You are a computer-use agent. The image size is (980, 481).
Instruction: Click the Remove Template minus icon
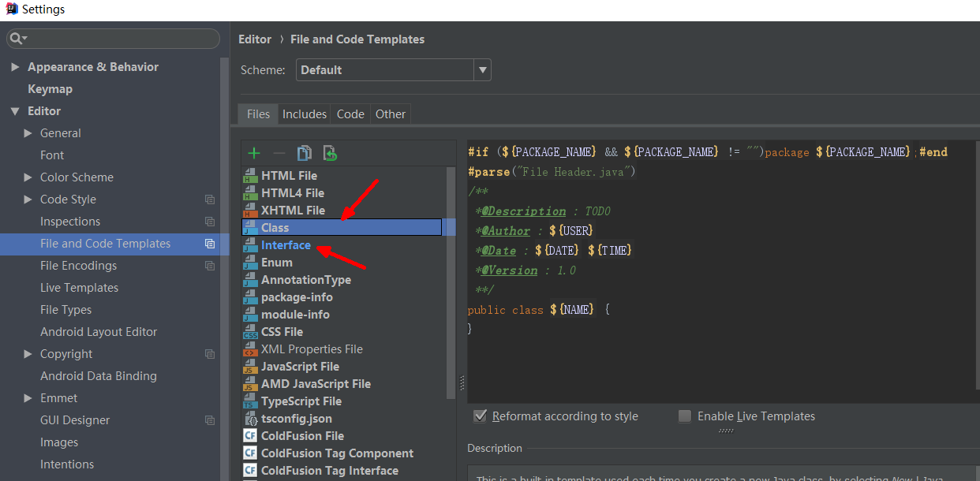tap(279, 153)
